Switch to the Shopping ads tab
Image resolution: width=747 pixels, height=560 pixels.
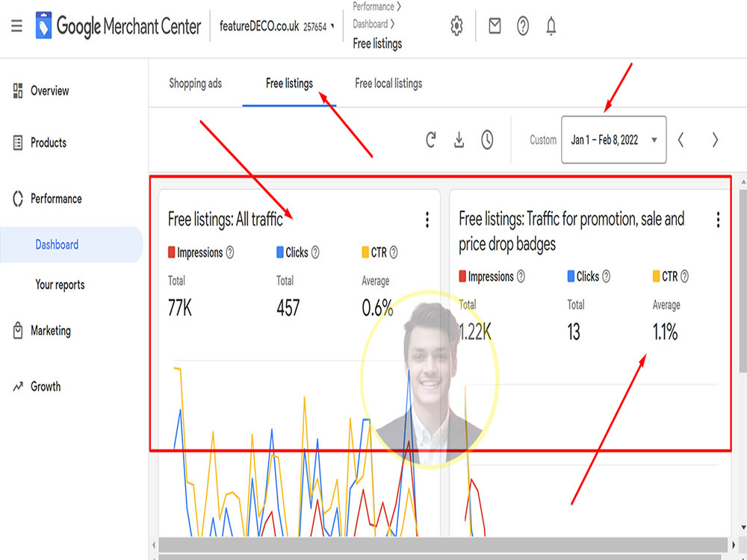tap(195, 84)
